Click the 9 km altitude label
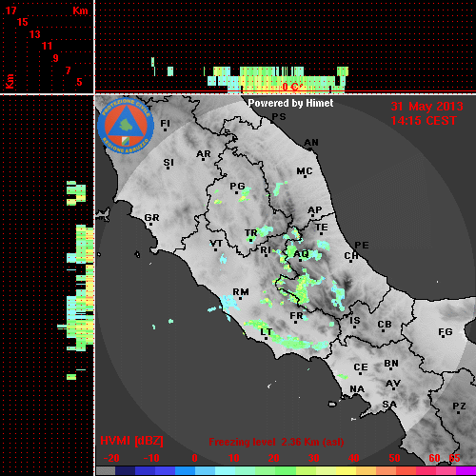This screenshot has width=476, height=476. (x=56, y=58)
